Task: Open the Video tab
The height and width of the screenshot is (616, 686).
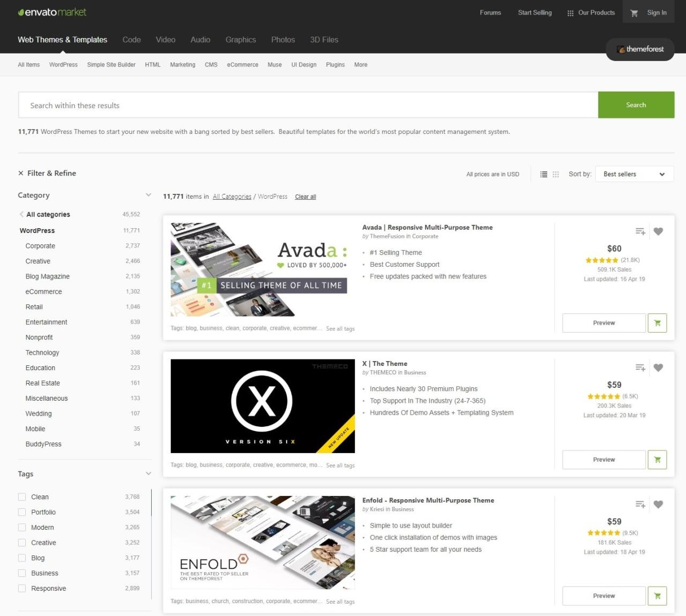Action: (x=166, y=40)
